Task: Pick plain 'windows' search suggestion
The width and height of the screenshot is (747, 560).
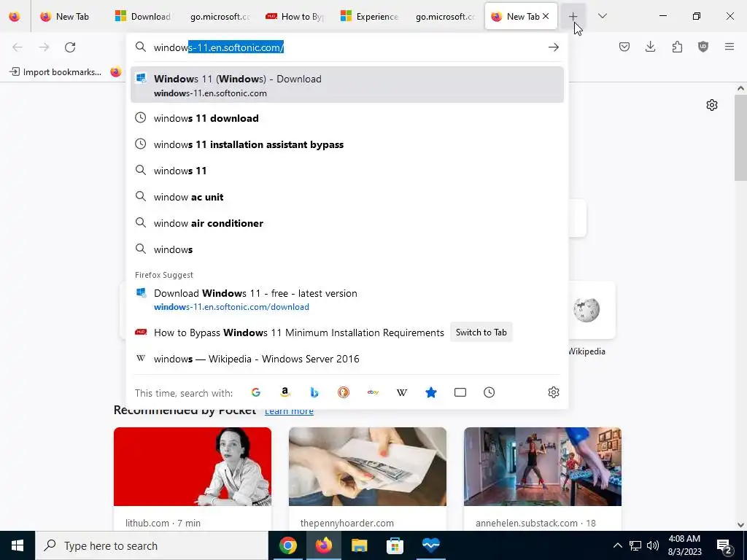Action: [347, 249]
